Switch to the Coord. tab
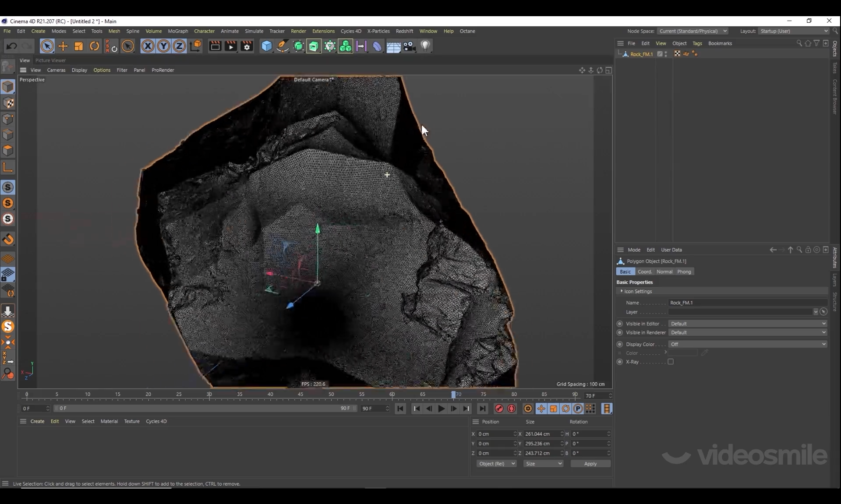Screen dimensions: 841x504 pos(644,271)
